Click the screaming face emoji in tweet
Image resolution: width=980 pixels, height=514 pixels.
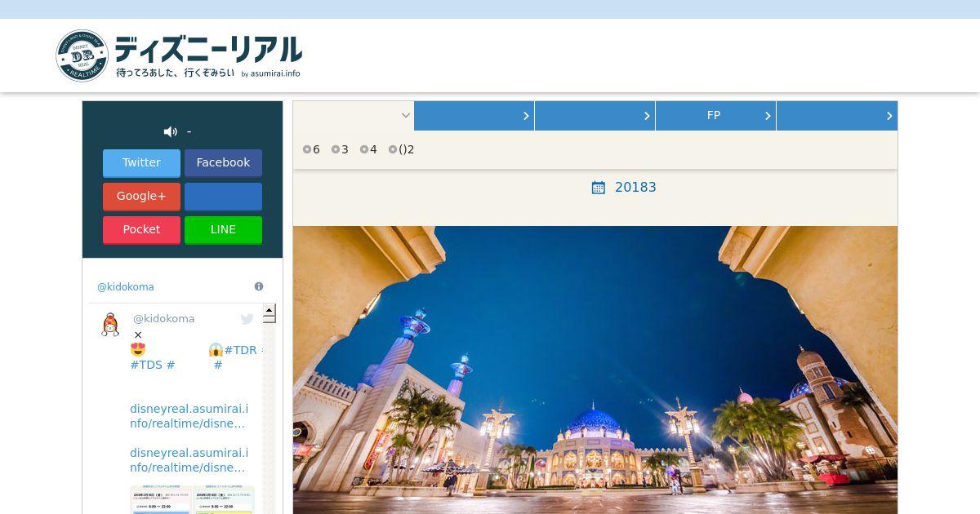click(216, 350)
